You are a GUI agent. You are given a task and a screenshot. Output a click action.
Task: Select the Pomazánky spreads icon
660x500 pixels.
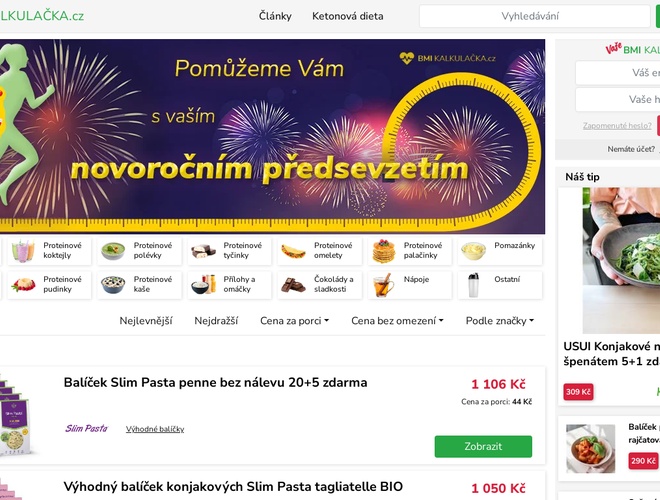(474, 251)
